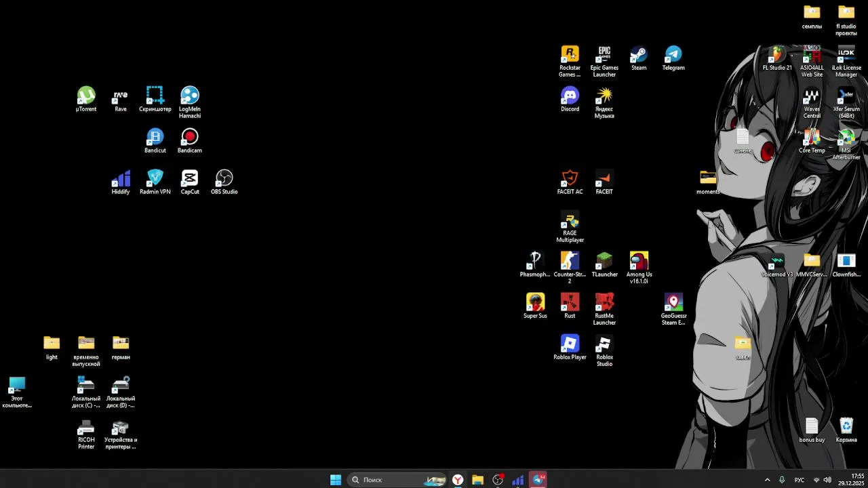This screenshot has height=488, width=868.
Task: Open ASIO4ALL Web Site shortcut
Action: [x=812, y=61]
